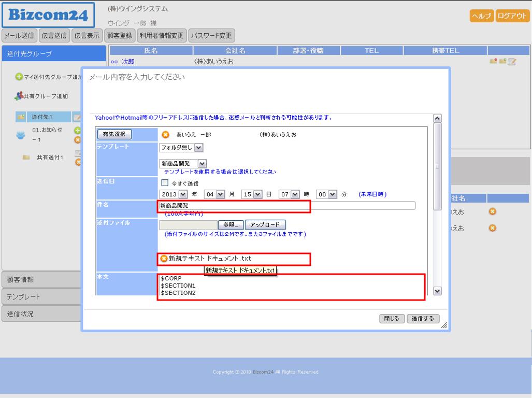
Task: Open the フォルダ無し template folder dropdown
Action: [x=199, y=148]
